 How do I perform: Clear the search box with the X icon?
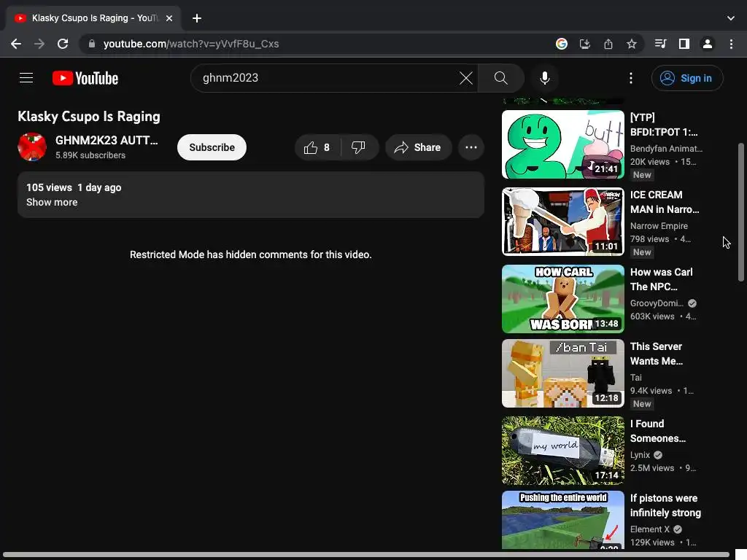pos(466,78)
